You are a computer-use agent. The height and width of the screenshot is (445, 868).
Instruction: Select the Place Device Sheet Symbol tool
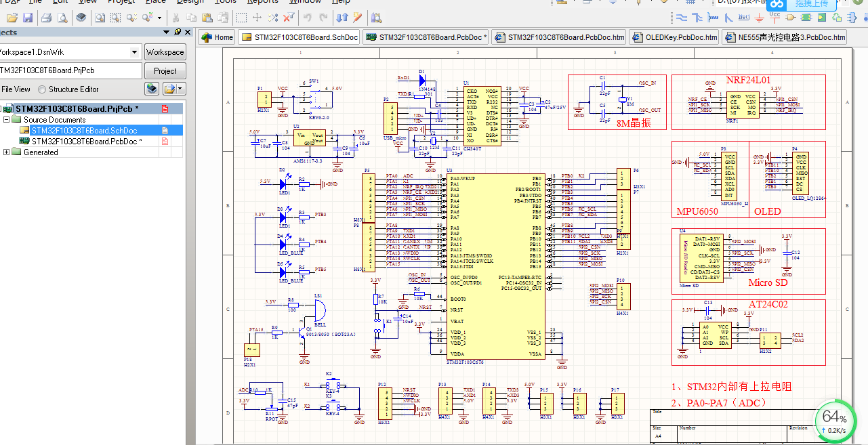pyautogui.click(x=837, y=18)
